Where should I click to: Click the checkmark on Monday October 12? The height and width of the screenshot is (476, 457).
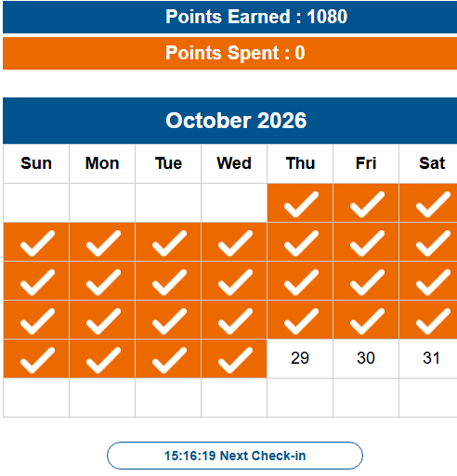[103, 282]
